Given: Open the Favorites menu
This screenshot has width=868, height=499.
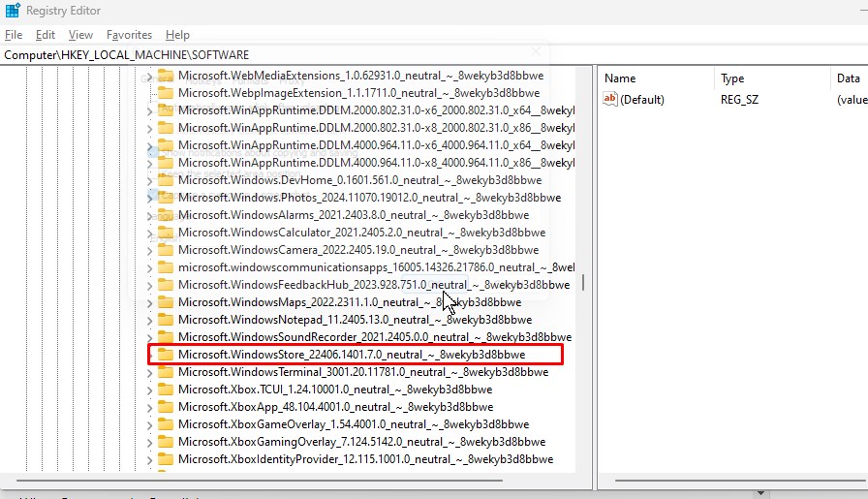Looking at the screenshot, I should [129, 34].
